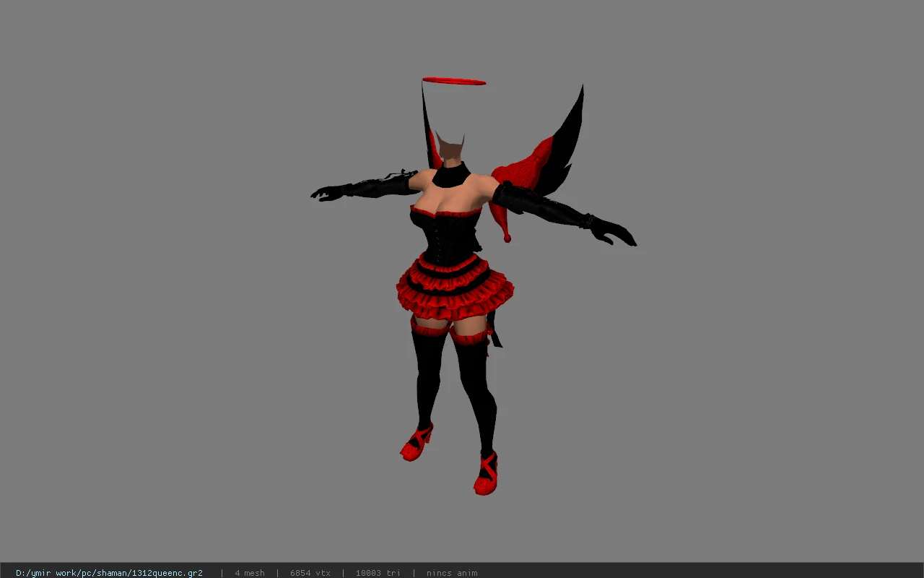
Task: Click the '4 mesh' status entry
Action: [x=250, y=573]
